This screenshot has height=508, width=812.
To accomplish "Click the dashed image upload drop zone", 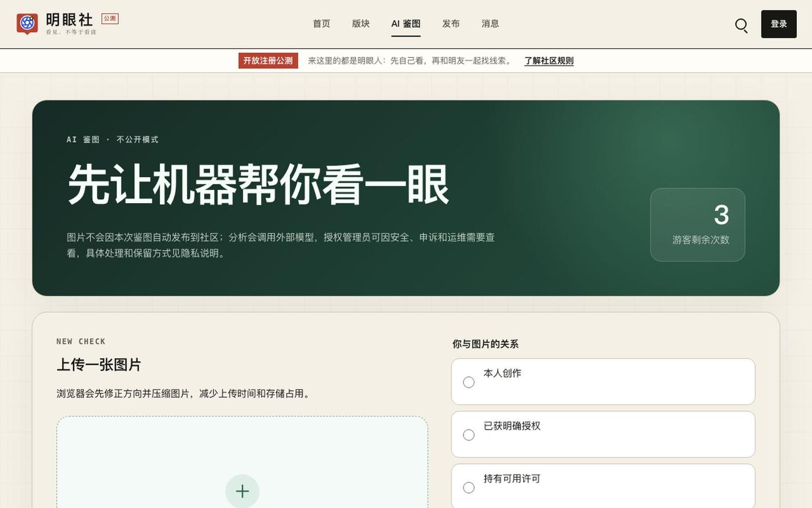I will (x=242, y=462).
